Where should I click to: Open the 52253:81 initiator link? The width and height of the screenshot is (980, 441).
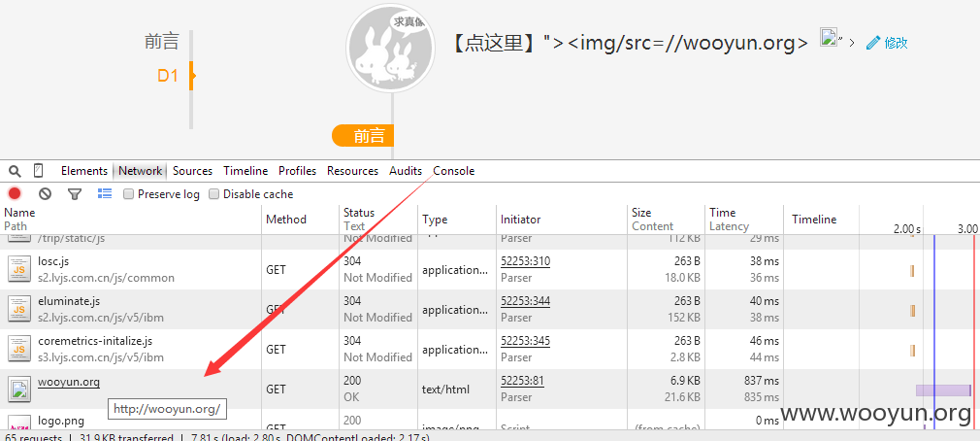522,381
